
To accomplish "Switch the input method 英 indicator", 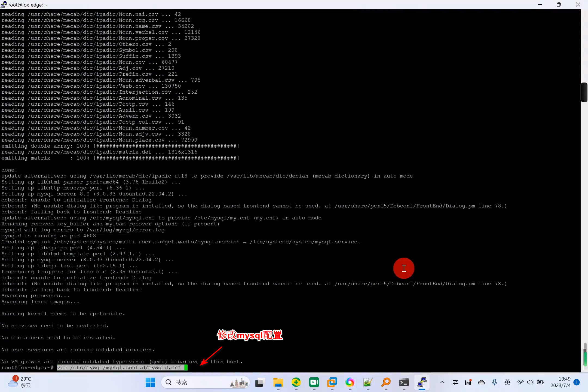I will coord(507,382).
